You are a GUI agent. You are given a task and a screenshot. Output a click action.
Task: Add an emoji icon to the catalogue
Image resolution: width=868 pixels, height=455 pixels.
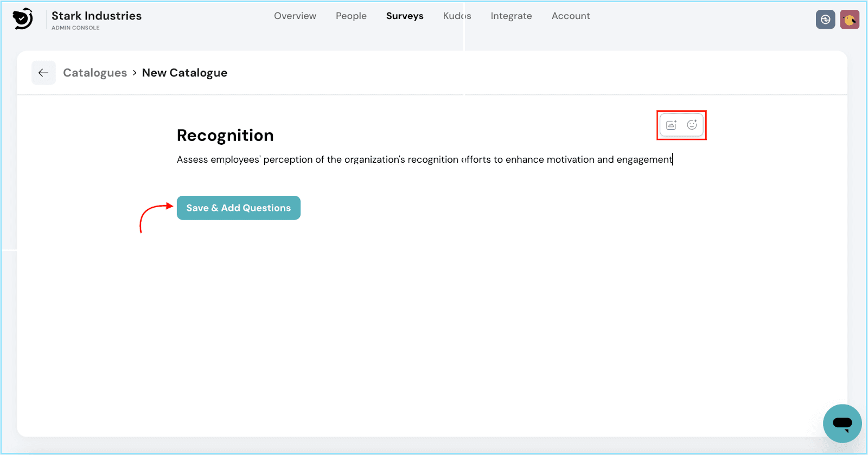tap(692, 125)
